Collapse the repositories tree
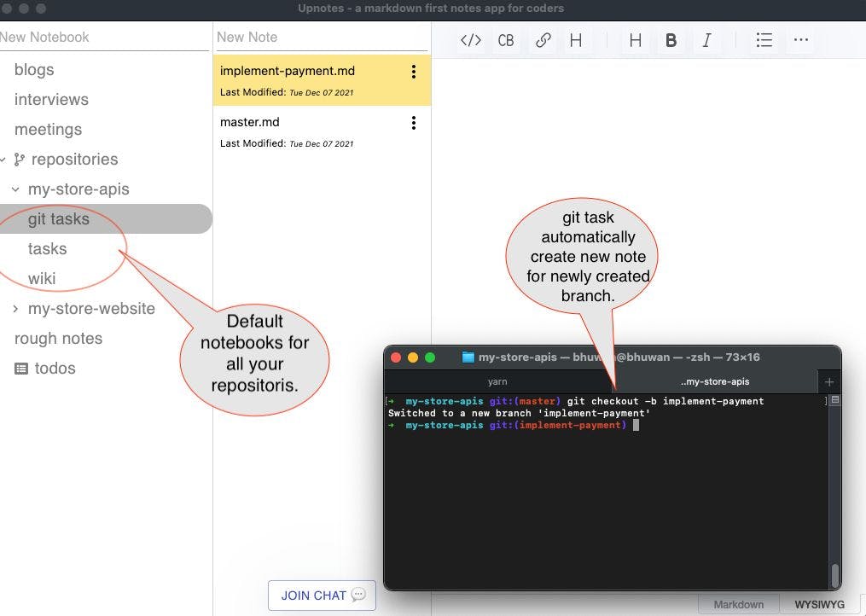Screen dimensions: 866x616 click(x=3, y=159)
